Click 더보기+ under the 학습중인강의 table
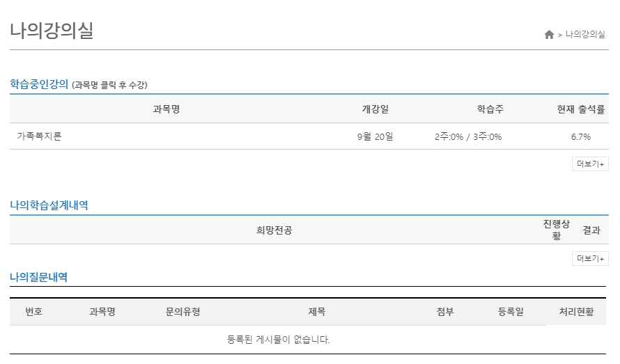Image resolution: width=620 pixels, height=364 pixels. pos(590,164)
